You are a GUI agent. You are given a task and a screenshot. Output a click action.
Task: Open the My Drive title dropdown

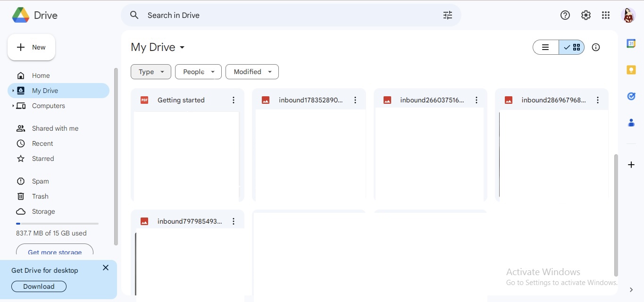point(158,47)
